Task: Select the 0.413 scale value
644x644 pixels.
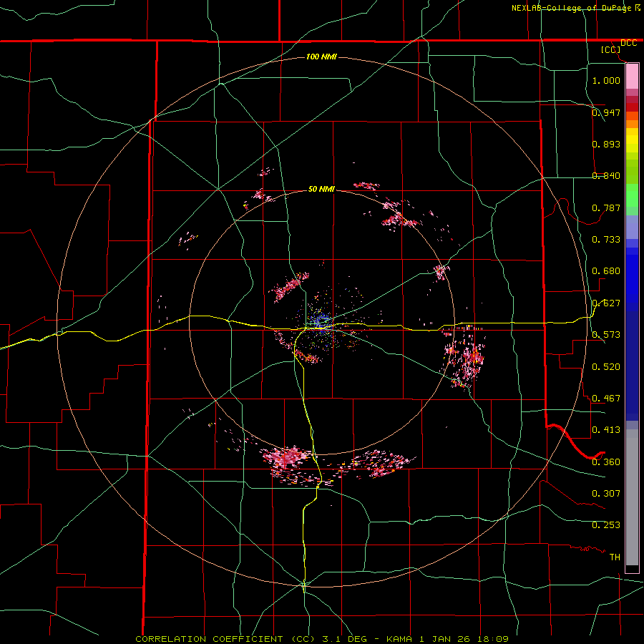Action: click(606, 430)
